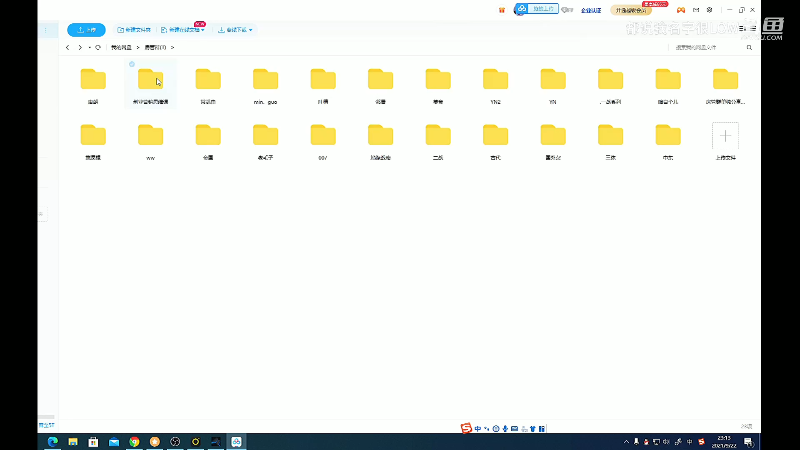
Task: Toggle Chinese/English mode on Sogou bar
Action: (x=478, y=429)
